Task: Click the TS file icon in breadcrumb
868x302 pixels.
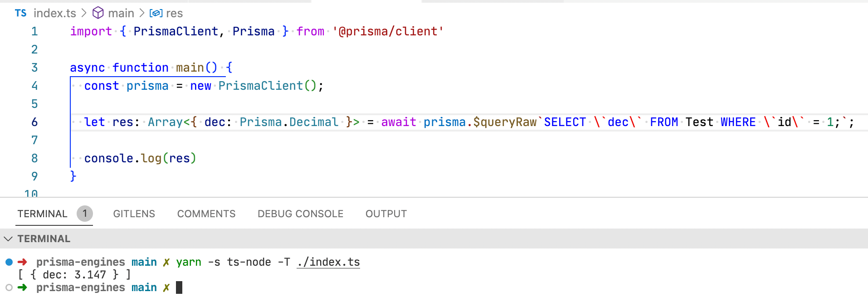Action: point(21,13)
